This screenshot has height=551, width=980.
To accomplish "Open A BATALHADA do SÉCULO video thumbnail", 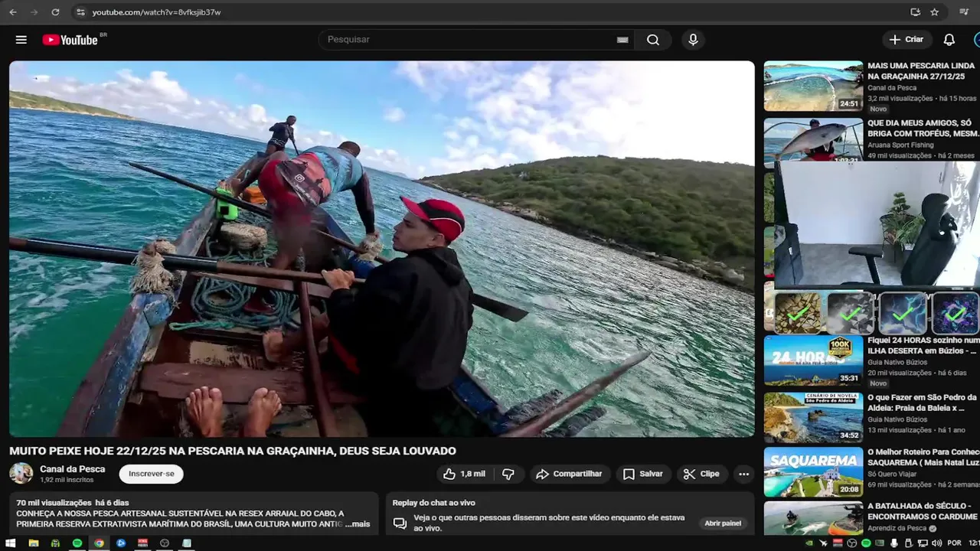I will pos(813,518).
